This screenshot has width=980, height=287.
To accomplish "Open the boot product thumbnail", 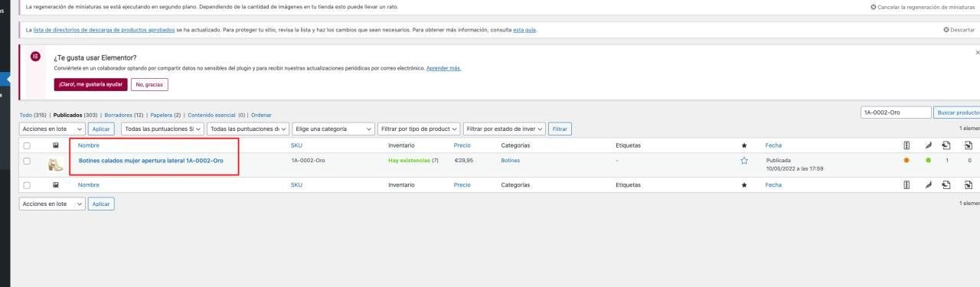I will [x=55, y=164].
